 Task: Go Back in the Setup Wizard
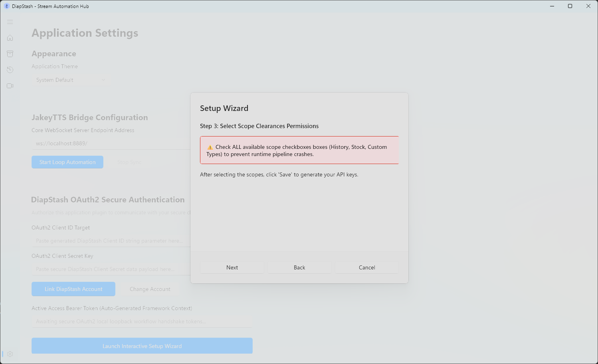[299, 267]
